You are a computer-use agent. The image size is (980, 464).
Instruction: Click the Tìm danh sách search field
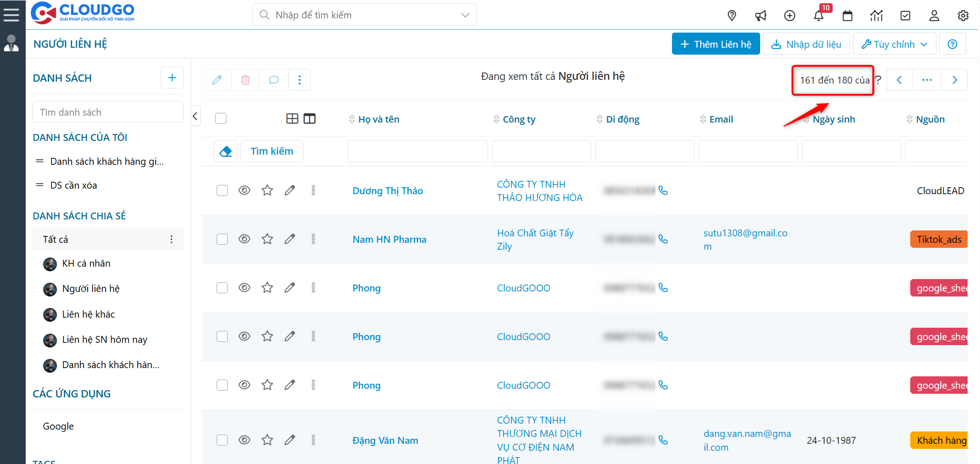point(108,112)
